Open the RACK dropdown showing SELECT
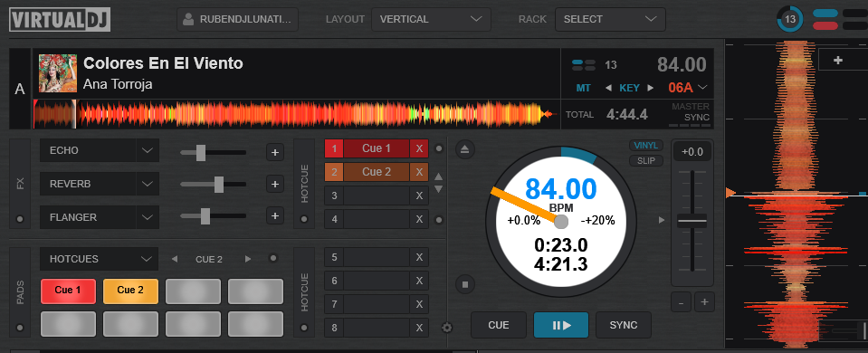 tap(610, 19)
